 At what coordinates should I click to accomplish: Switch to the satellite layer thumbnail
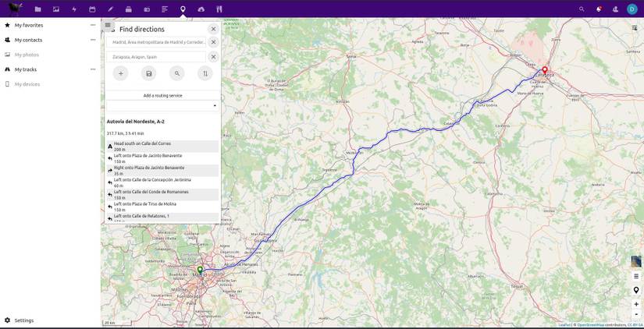point(636,261)
